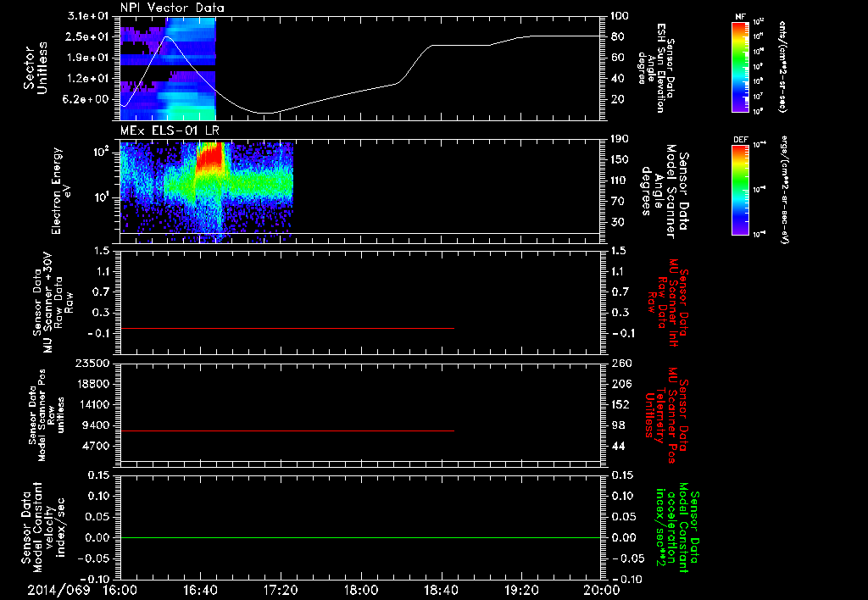Click the 'MU Scanner +30V Raw Data' axis title
The height and width of the screenshot is (600, 868).
point(53,303)
